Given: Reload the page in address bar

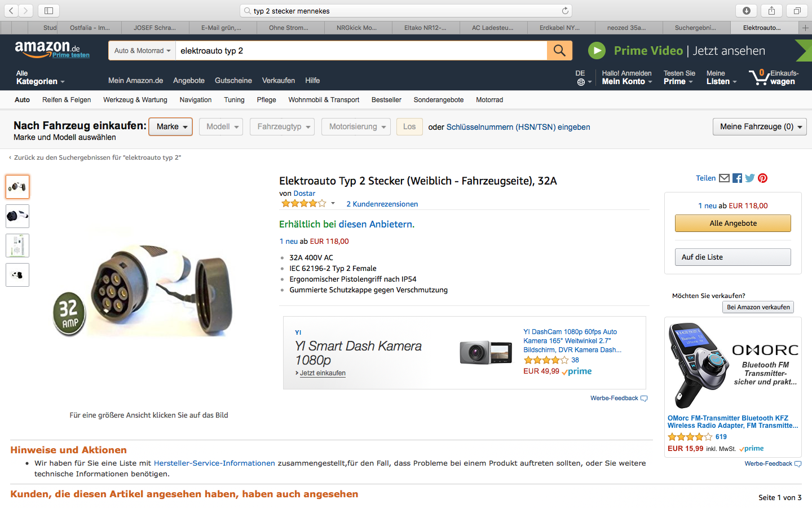Looking at the screenshot, I should 565,11.
